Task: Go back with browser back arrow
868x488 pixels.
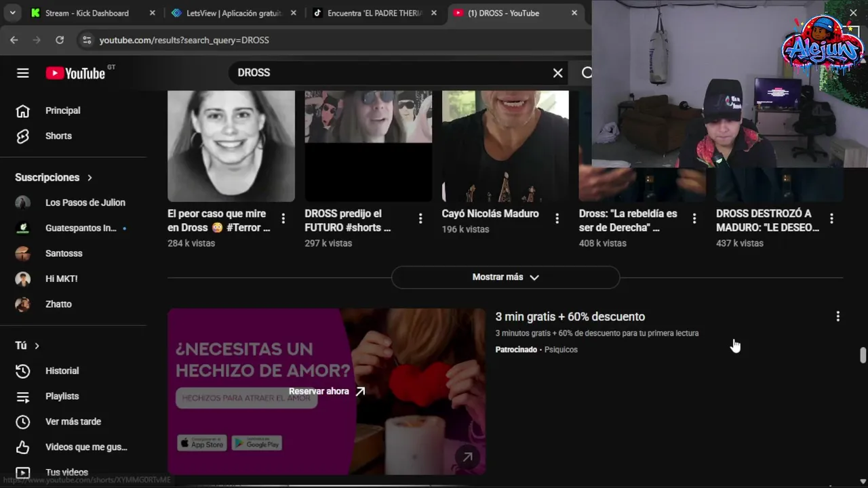Action: [14, 40]
